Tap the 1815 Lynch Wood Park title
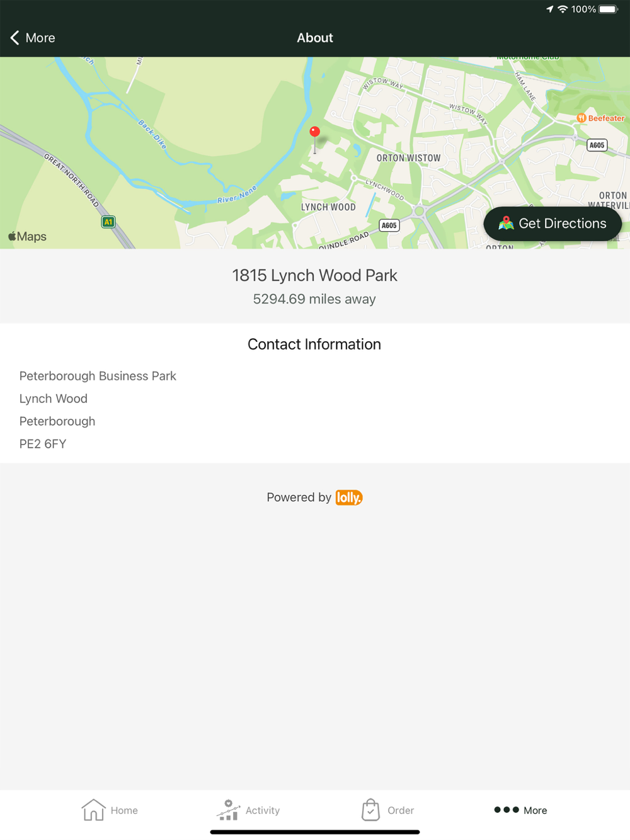 (314, 275)
